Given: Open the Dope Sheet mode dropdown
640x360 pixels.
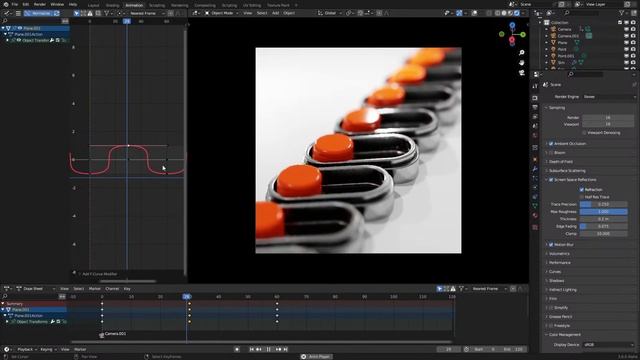Looking at the screenshot, I should pos(36,289).
